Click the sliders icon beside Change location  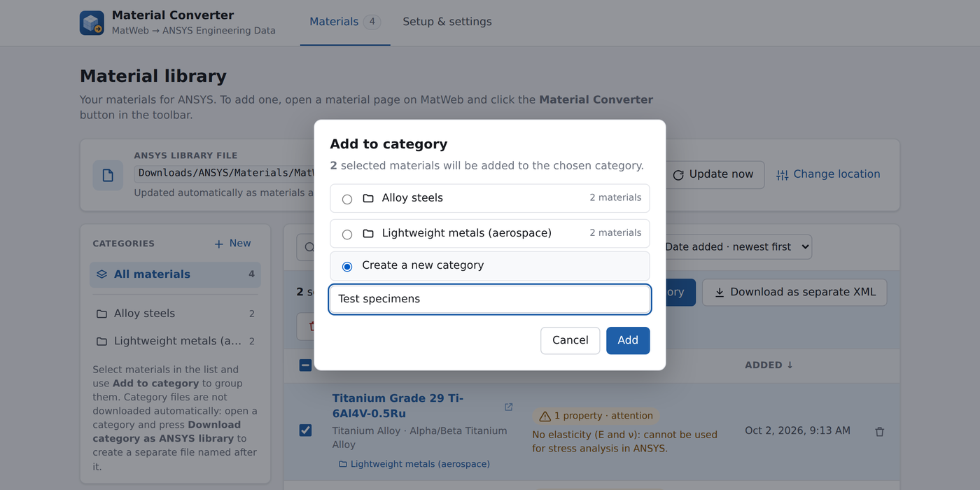pyautogui.click(x=783, y=175)
